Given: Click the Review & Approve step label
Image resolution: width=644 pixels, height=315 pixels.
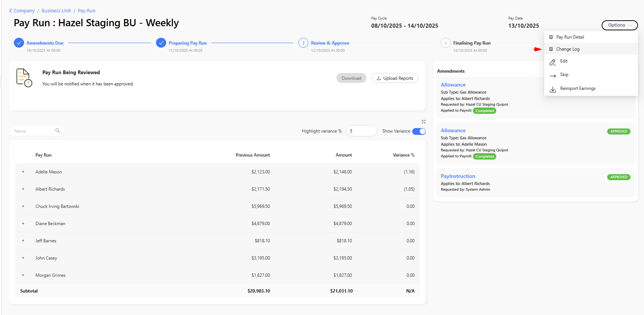Looking at the screenshot, I should [330, 43].
